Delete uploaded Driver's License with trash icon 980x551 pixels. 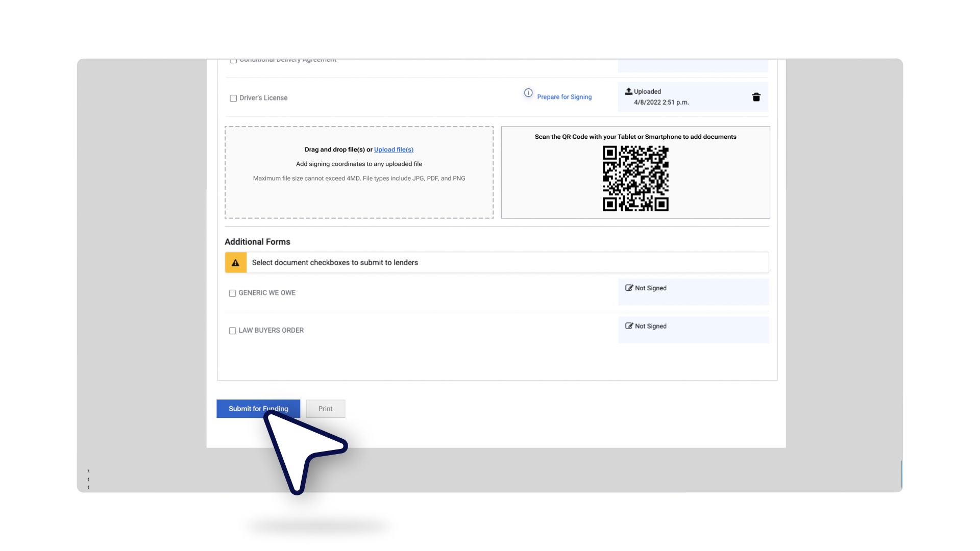point(756,97)
